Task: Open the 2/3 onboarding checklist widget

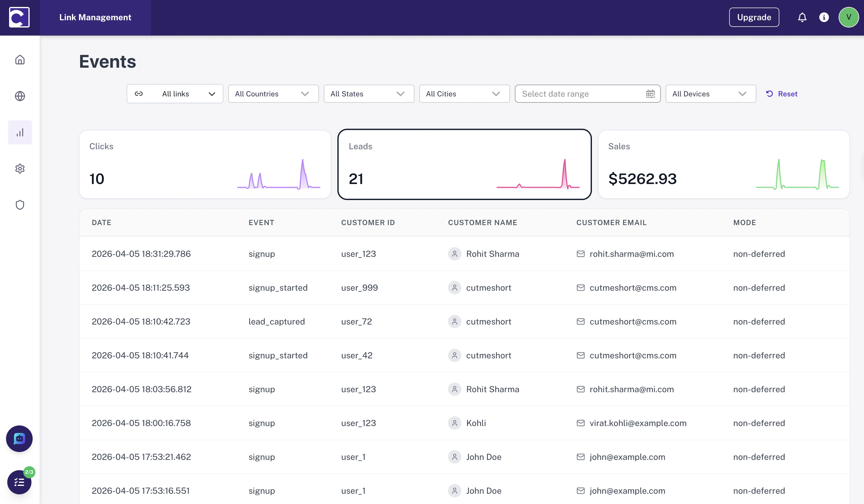Action: pyautogui.click(x=19, y=482)
